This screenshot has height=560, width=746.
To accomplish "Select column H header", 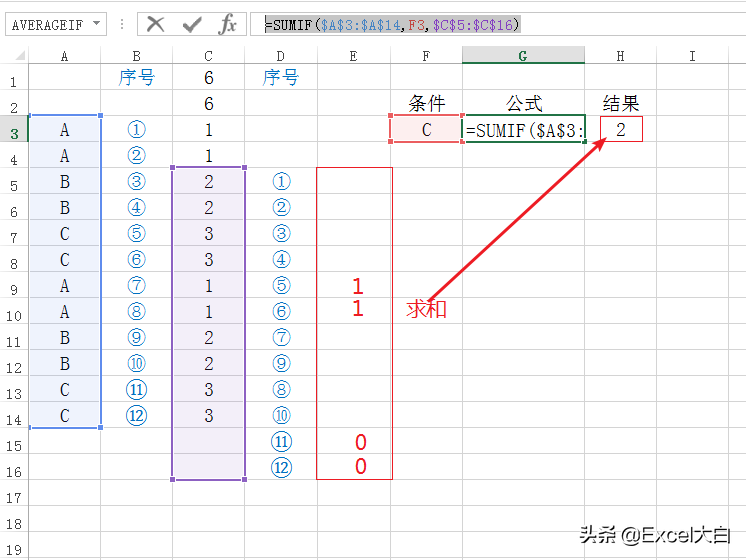I will click(620, 56).
